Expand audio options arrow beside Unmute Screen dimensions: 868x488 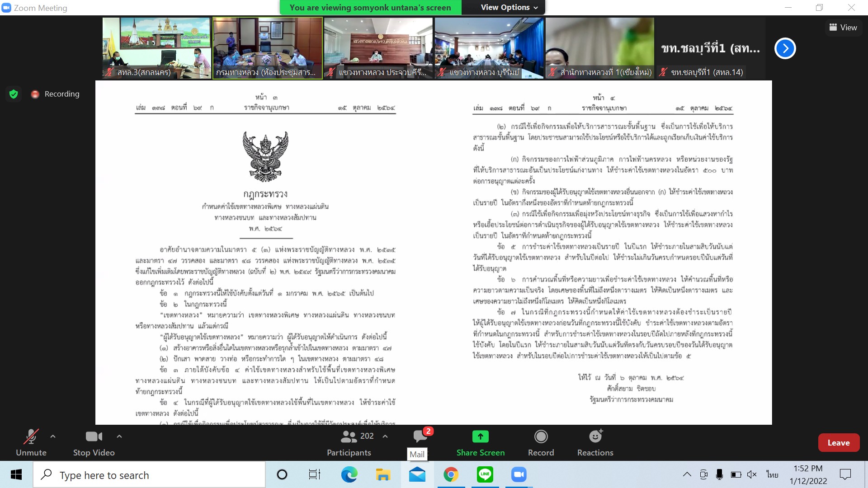(53, 436)
